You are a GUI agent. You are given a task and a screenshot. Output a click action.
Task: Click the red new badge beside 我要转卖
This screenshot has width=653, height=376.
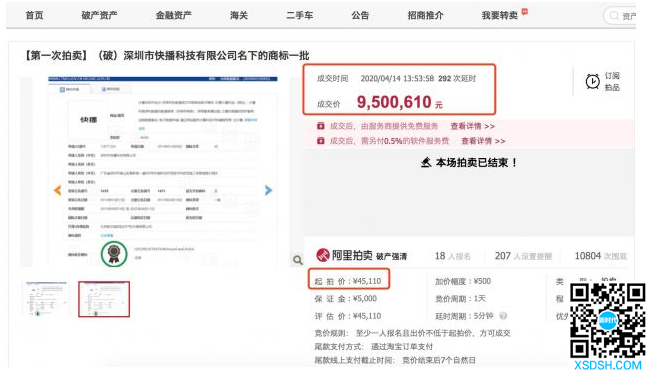(525, 12)
